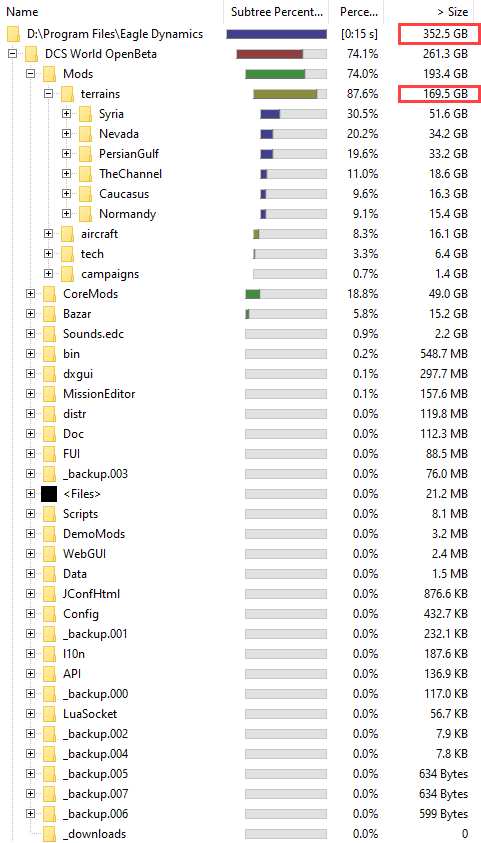481x843 pixels.
Task: Click the Sounds.edc folder icon
Action: [49, 334]
